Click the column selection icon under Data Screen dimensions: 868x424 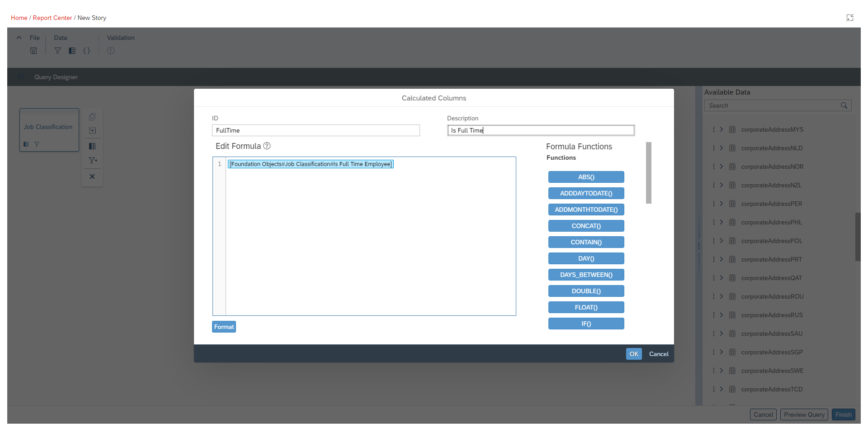(72, 51)
